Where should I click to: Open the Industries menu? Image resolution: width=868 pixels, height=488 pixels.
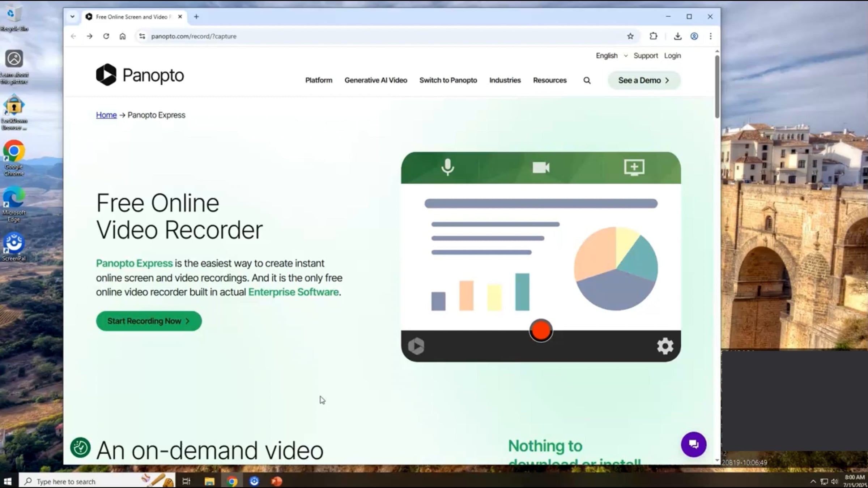coord(505,80)
